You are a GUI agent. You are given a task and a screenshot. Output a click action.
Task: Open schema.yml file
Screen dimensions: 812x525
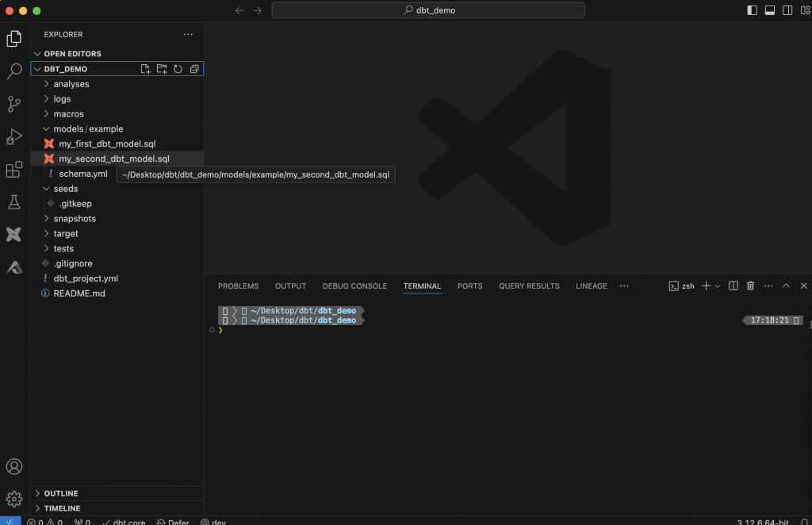pos(82,174)
